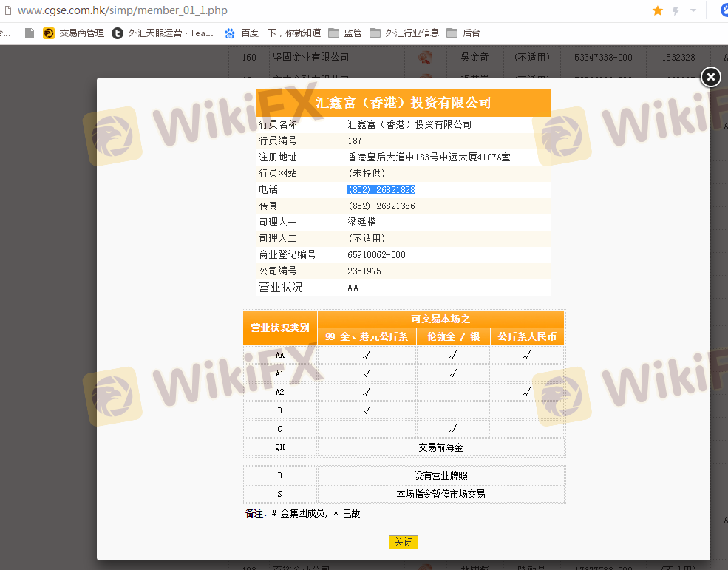728x570 pixels.
Task: Click the A2 row label in table
Action: pyautogui.click(x=279, y=392)
